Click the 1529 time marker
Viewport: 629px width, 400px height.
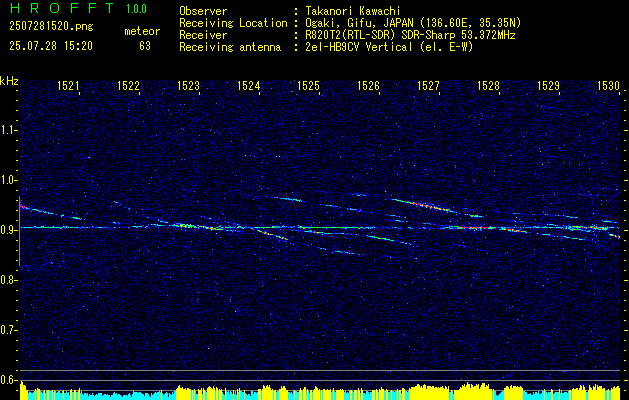pos(548,86)
